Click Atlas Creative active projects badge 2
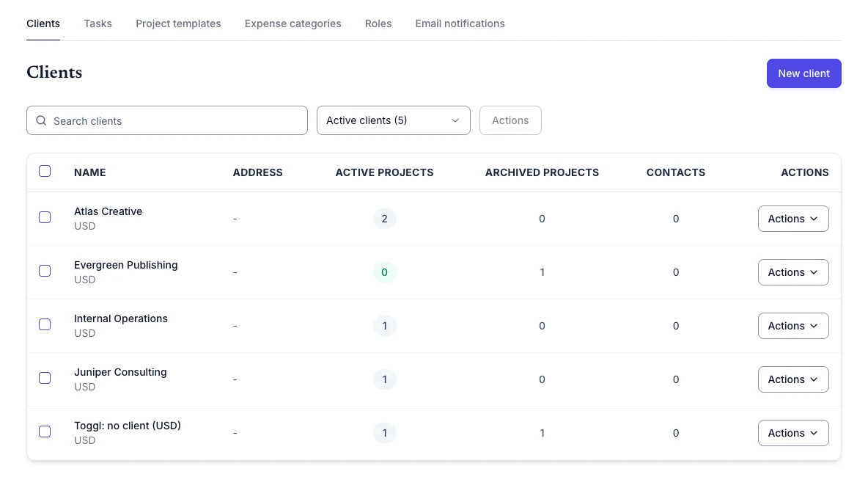This screenshot has width=868, height=477. tap(385, 219)
